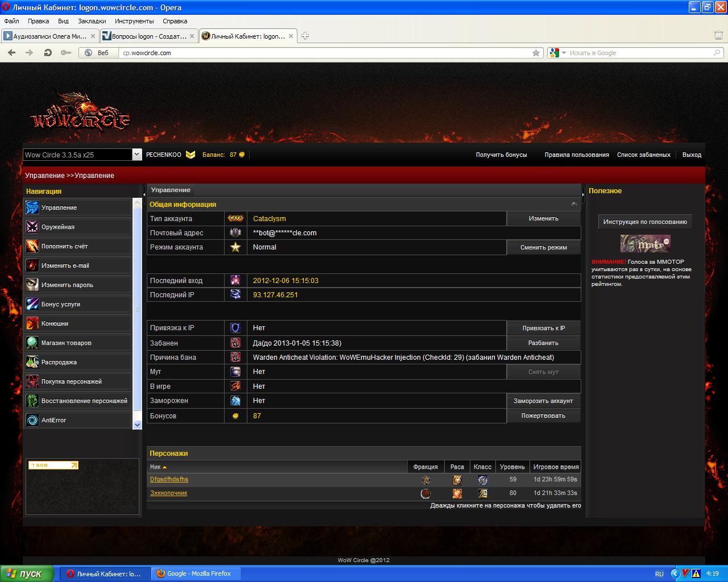The height and width of the screenshot is (582, 728).
Task: Open Магазин товаров icon
Action: (32, 343)
